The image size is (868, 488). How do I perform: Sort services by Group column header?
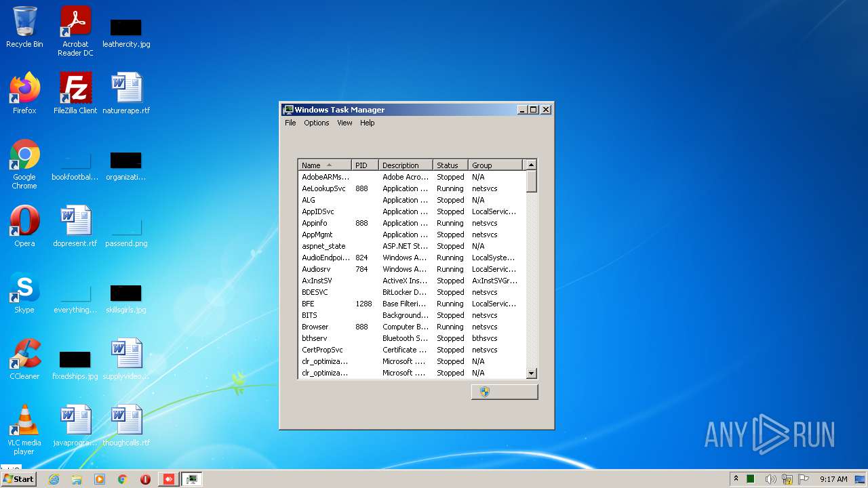pyautogui.click(x=496, y=165)
